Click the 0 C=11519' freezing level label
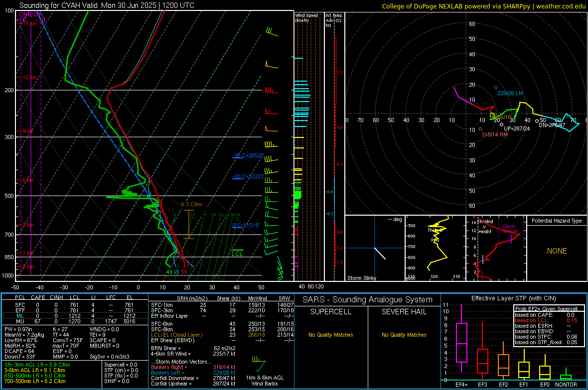Viewport: 588px width, 390px height. point(246,225)
